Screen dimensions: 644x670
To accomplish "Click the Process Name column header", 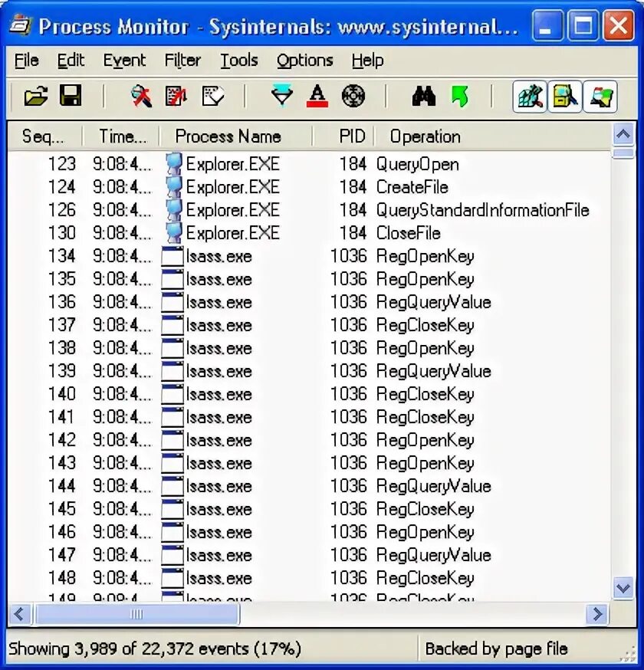I will tap(236, 136).
